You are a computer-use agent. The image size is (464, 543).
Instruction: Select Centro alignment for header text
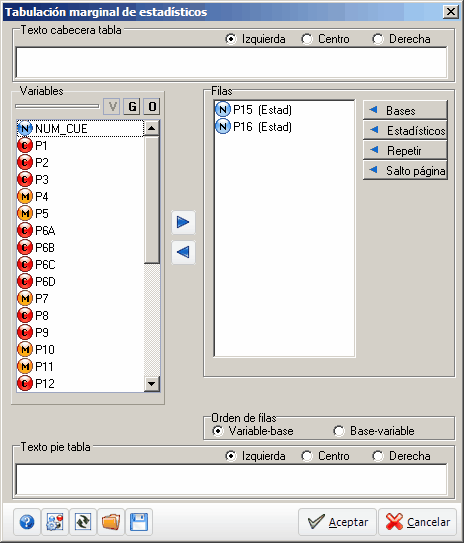point(325,39)
